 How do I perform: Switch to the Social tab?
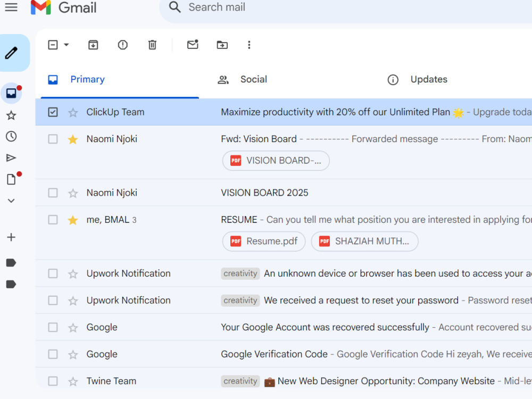pos(242,80)
